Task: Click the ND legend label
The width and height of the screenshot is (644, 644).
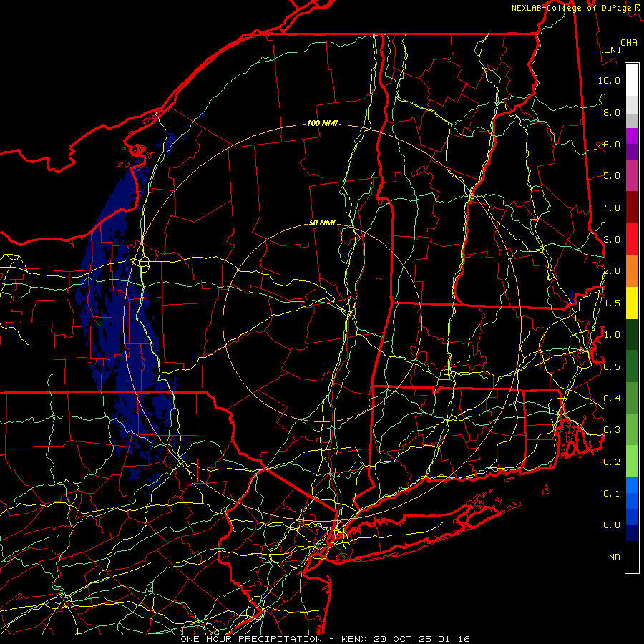Action: click(615, 557)
